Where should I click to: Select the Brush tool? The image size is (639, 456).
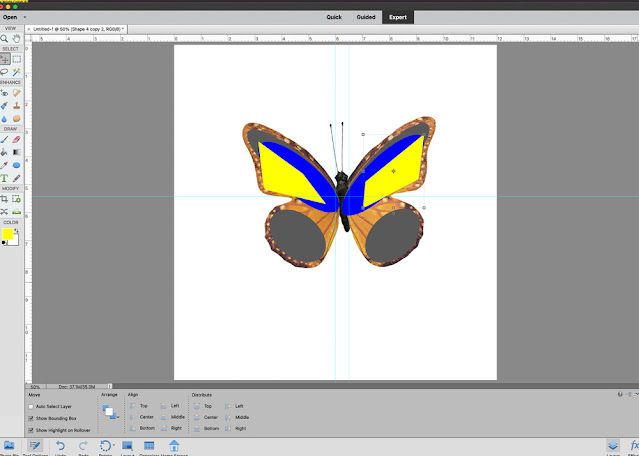[4, 139]
